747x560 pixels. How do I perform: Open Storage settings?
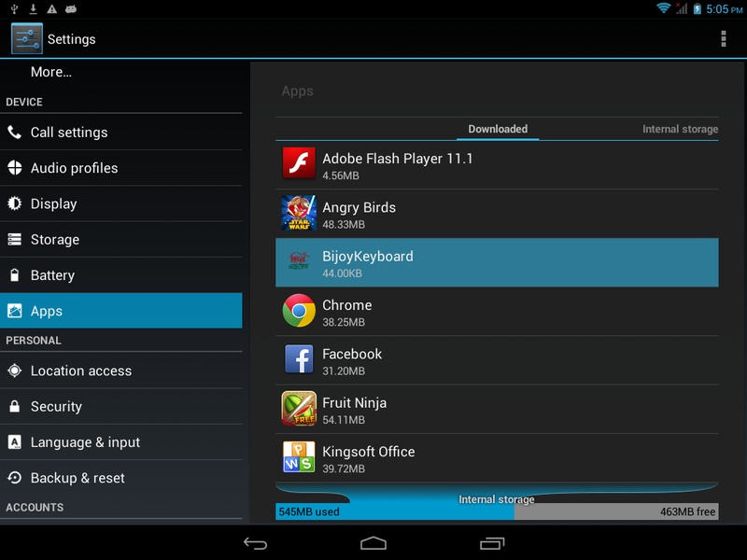121,239
